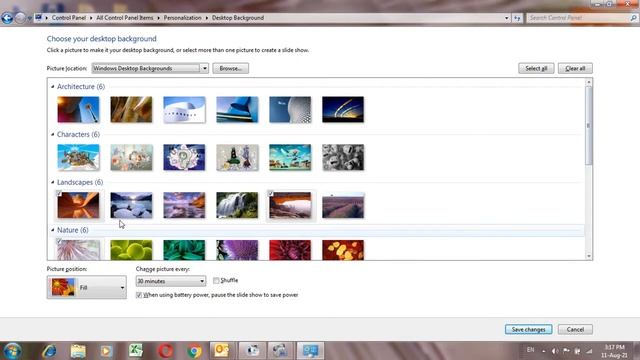The height and width of the screenshot is (360, 640).
Task: Select the night light trails wallpaper
Action: click(343, 109)
